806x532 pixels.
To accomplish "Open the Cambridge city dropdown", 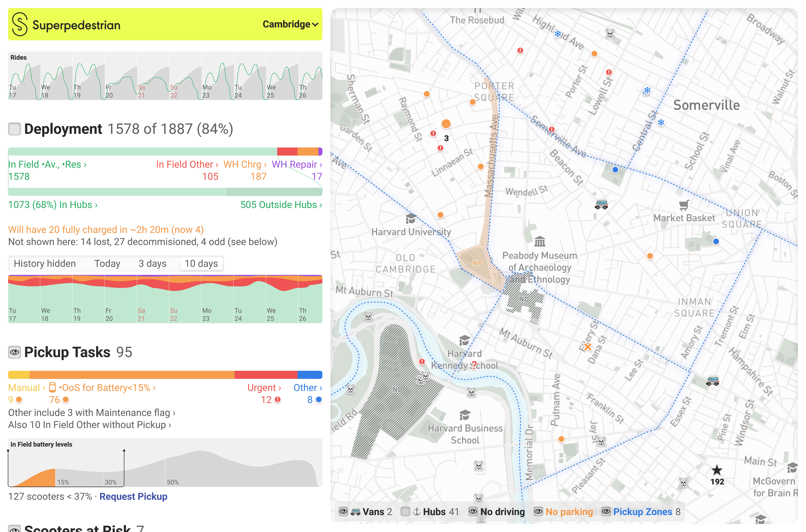I will [x=290, y=24].
